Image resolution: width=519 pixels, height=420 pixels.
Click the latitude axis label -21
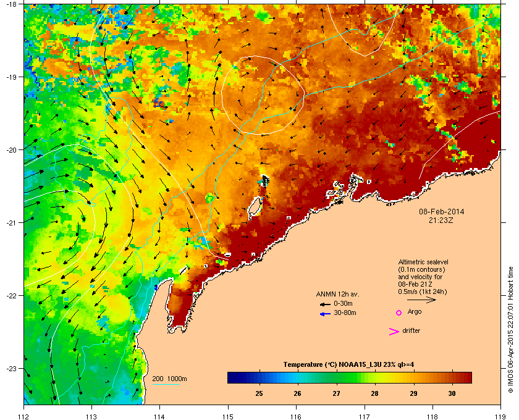pyautogui.click(x=11, y=222)
